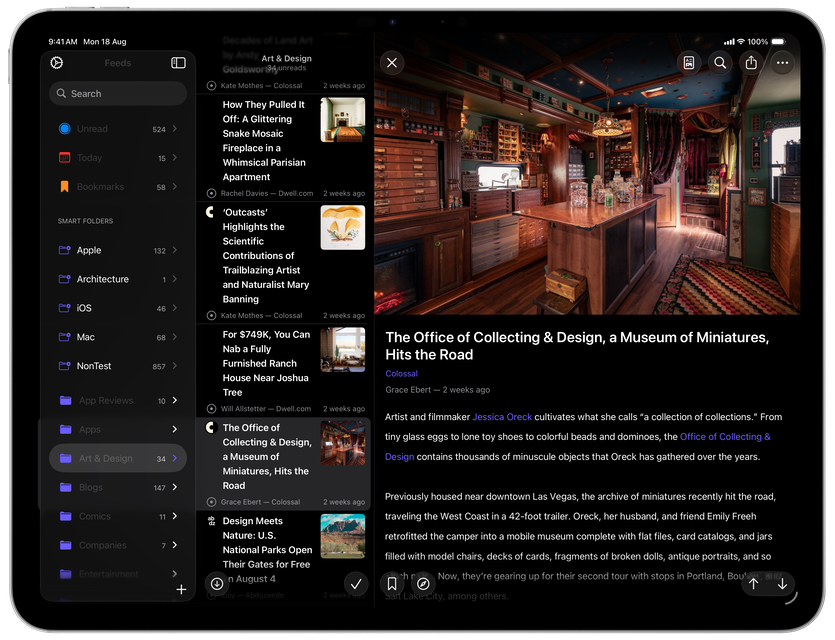Close the article with X button

coord(392,63)
